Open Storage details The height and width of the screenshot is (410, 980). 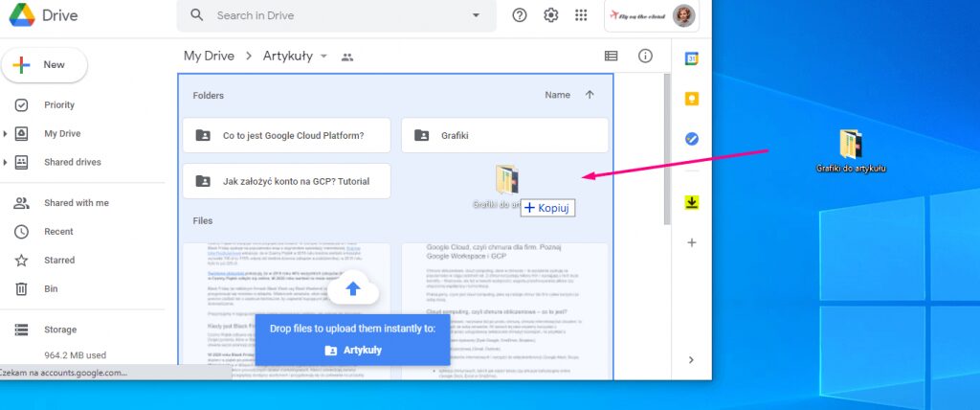pos(60,330)
